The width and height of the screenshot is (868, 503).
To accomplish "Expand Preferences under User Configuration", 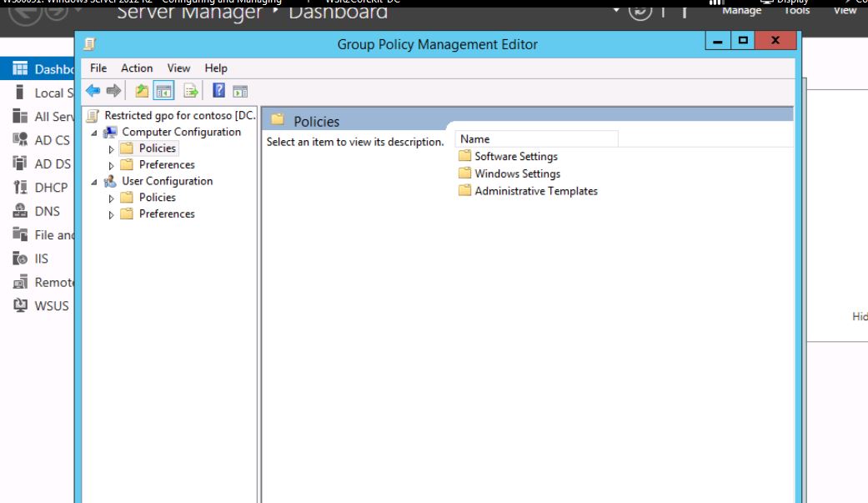I will tap(112, 214).
